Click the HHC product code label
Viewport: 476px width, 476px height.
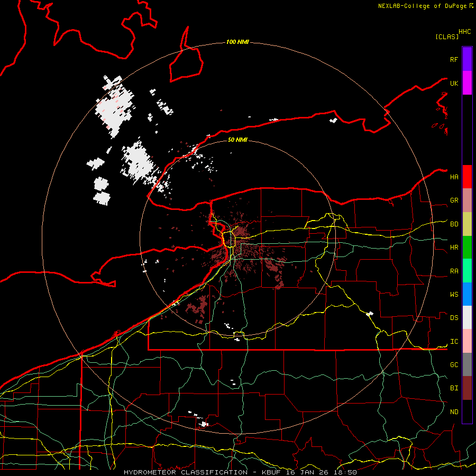[464, 32]
